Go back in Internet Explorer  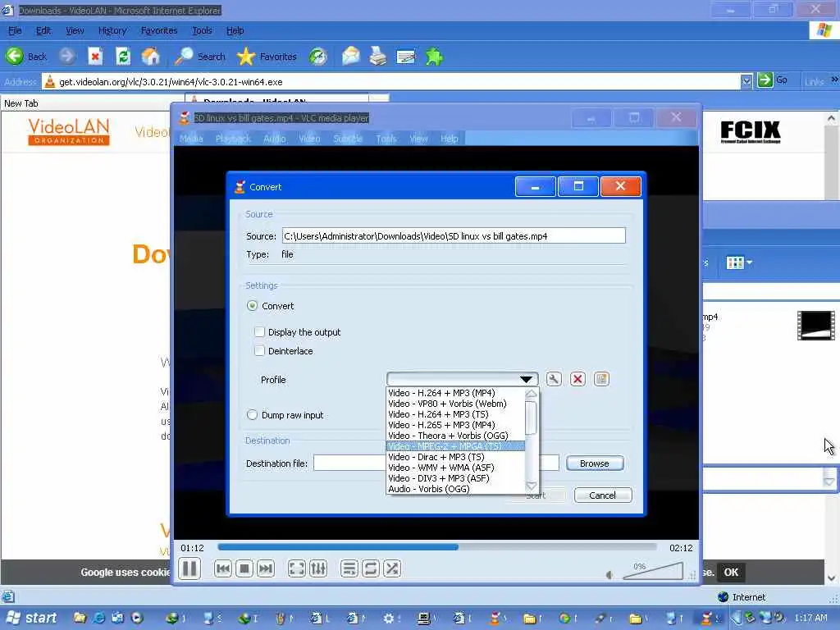[x=26, y=57]
